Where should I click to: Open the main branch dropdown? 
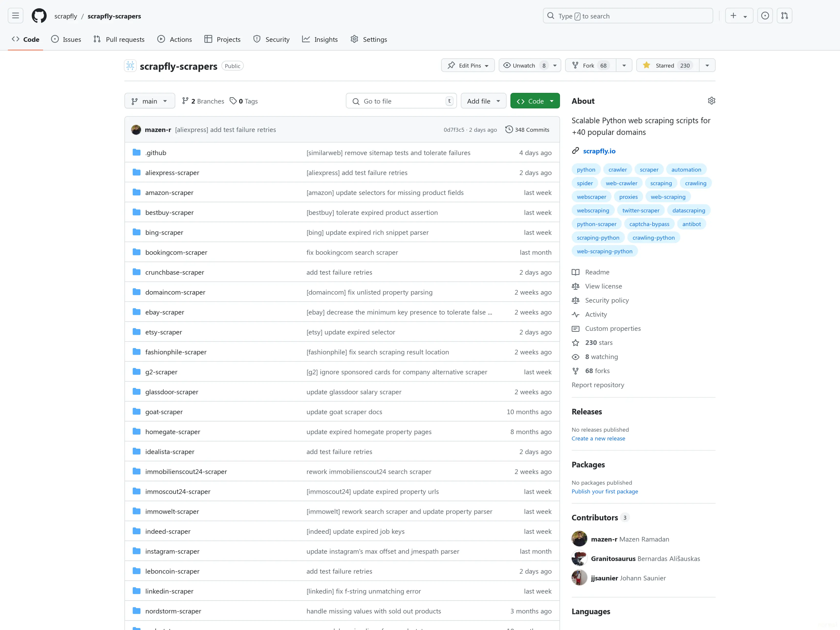pyautogui.click(x=149, y=101)
